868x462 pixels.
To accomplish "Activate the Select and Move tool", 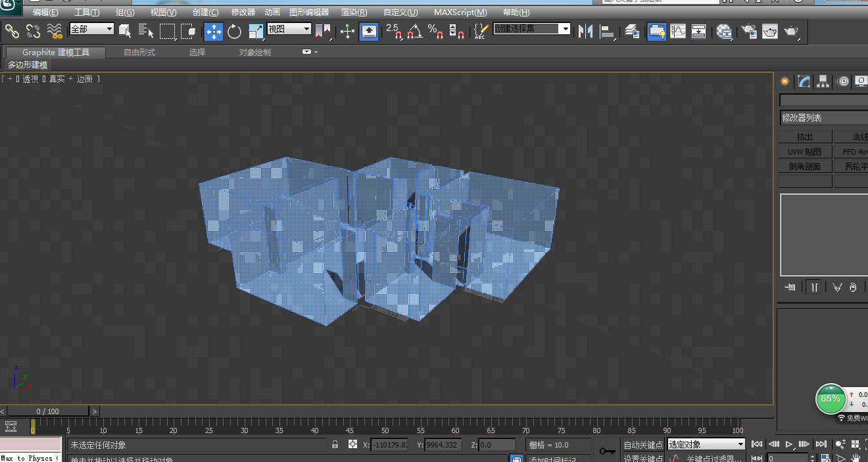I will click(214, 30).
